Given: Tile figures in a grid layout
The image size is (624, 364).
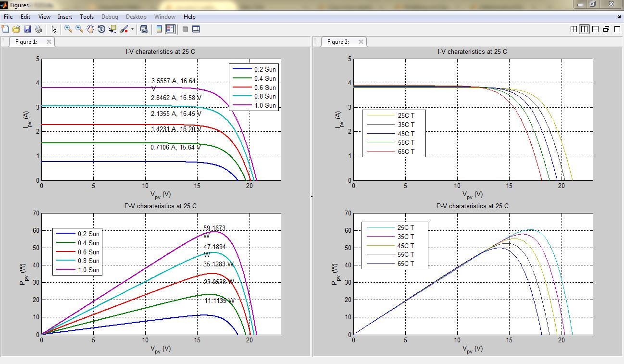Looking at the screenshot, I should pos(574,29).
